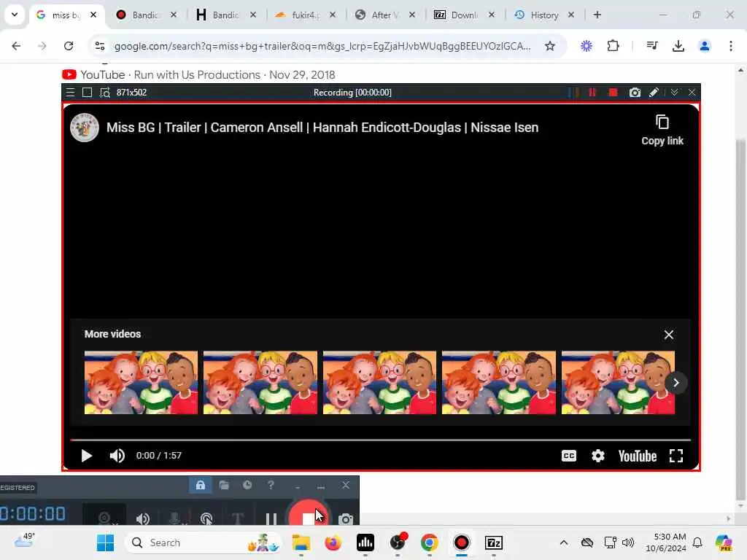Open the tab search dropdown in Chrome
This screenshot has height=560, width=747.
(15, 15)
